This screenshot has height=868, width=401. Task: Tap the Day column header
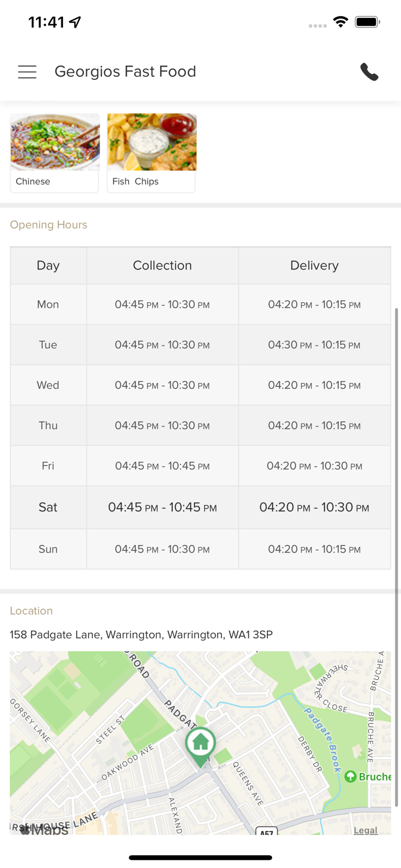click(48, 266)
